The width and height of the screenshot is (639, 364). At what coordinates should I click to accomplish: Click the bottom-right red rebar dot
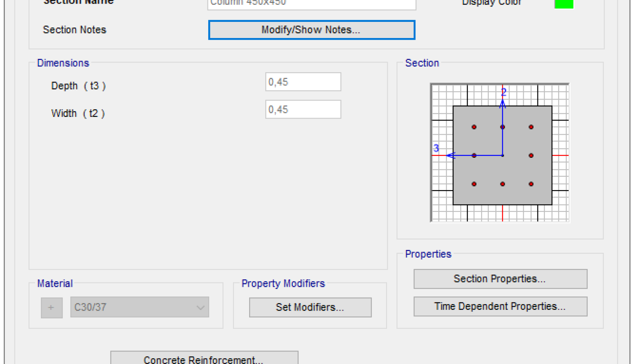[531, 184]
